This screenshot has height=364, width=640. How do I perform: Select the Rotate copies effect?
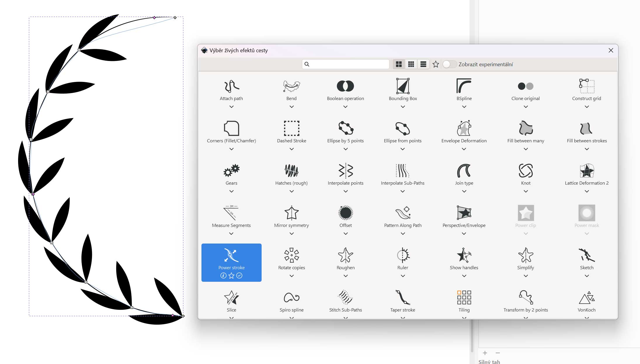[291, 256]
